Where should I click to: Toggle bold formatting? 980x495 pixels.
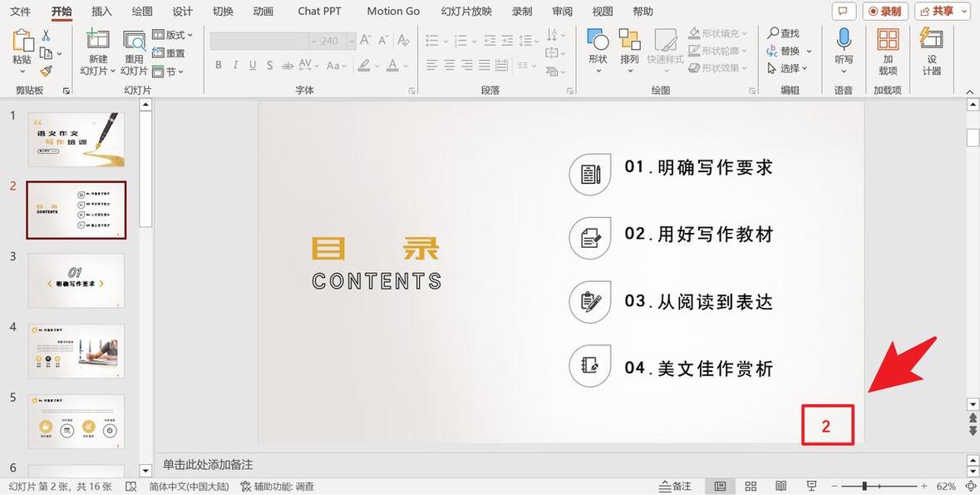[x=218, y=65]
